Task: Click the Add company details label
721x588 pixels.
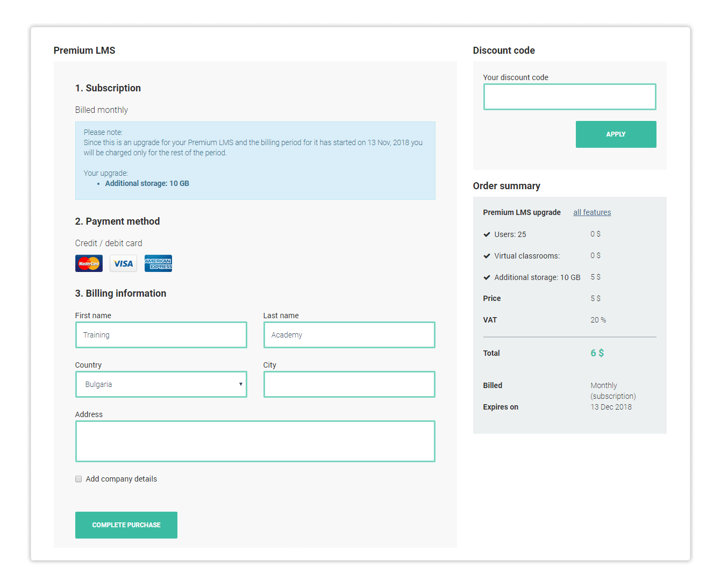Action: tap(122, 479)
